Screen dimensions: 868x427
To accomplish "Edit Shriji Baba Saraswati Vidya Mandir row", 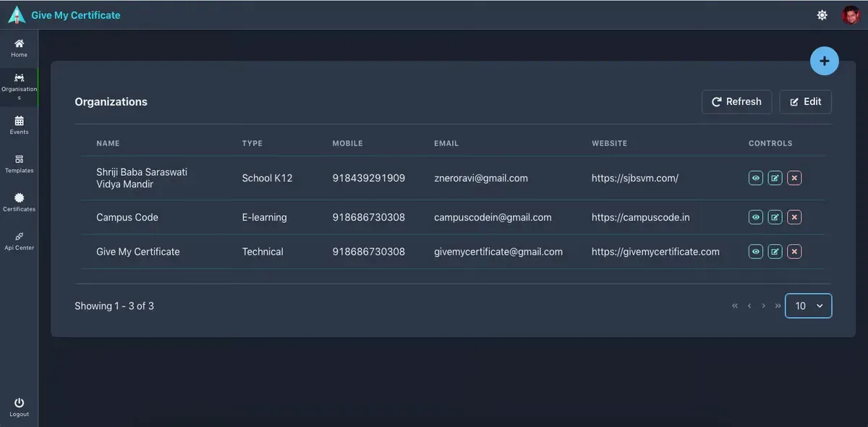I will pos(775,178).
